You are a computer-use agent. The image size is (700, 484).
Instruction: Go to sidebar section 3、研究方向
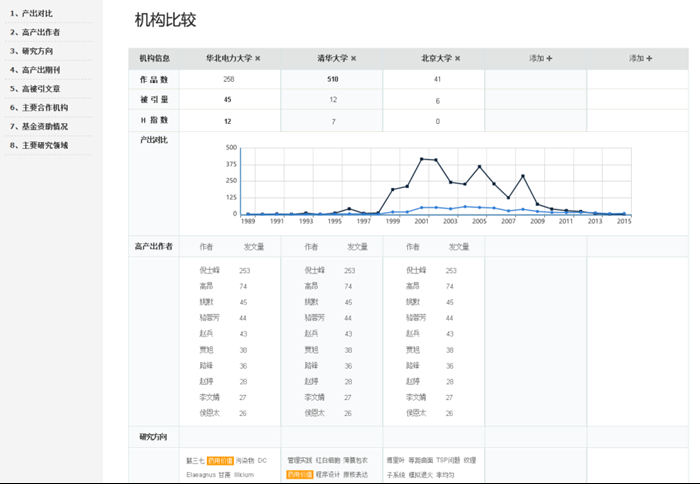pyautogui.click(x=31, y=51)
